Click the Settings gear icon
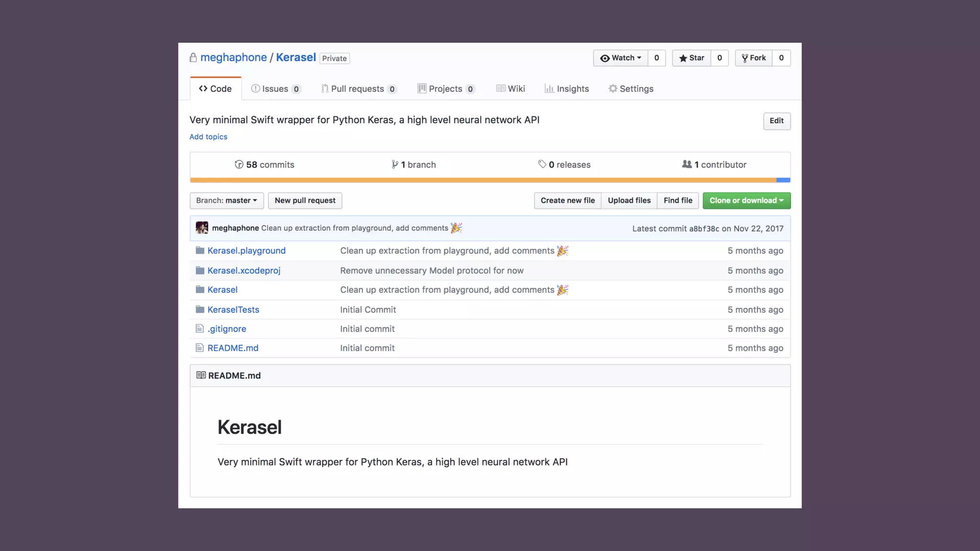This screenshot has width=980, height=551. (x=612, y=88)
